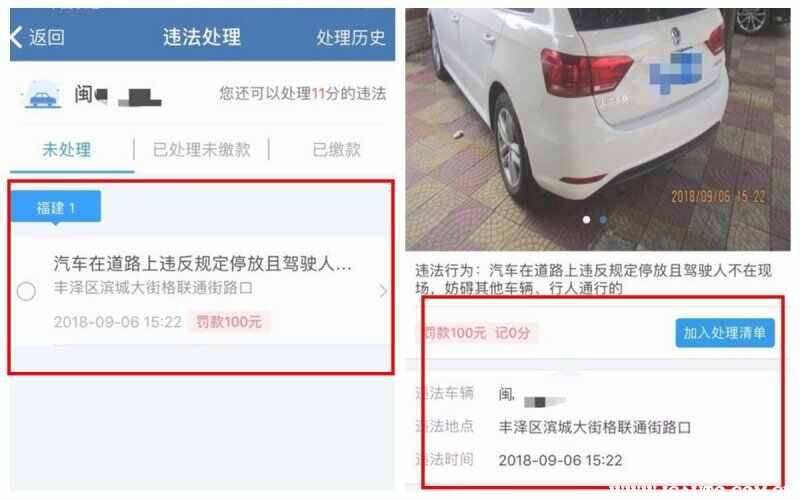Open 处理历史 in the header
The height and width of the screenshot is (500, 800).
(x=351, y=37)
